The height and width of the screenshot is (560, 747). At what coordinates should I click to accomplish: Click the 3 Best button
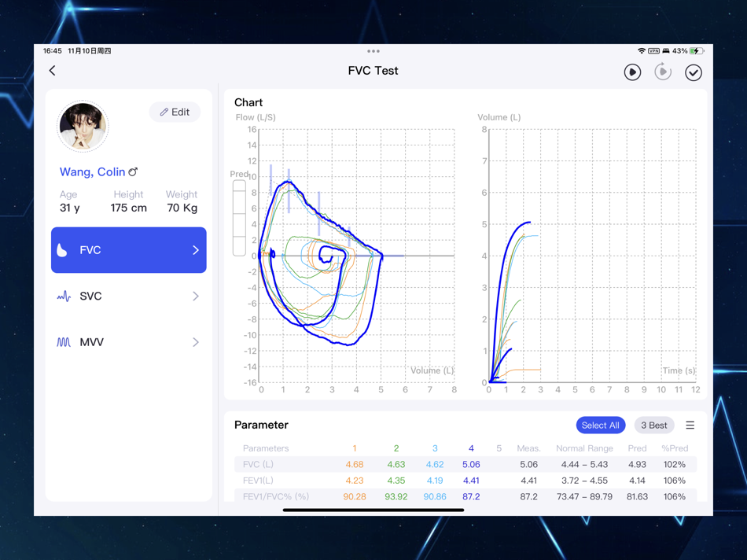654,426
